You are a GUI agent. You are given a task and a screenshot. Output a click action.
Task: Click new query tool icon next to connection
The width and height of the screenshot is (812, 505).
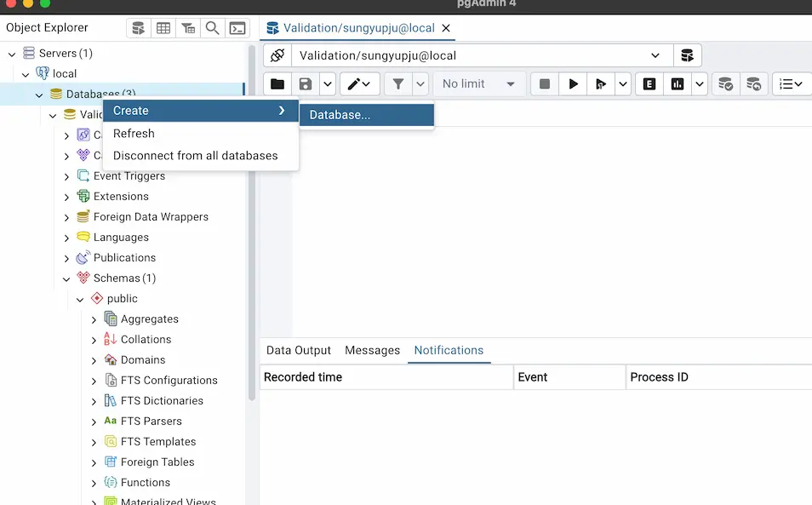pyautogui.click(x=687, y=55)
